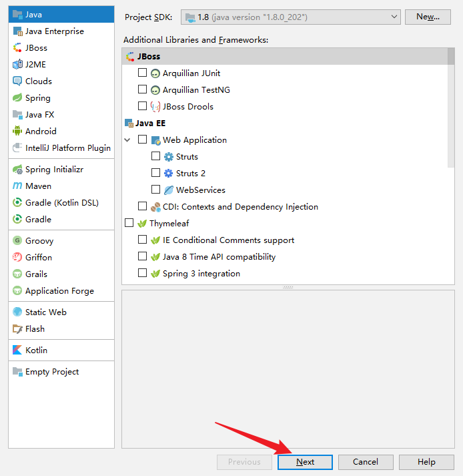Viewport: 463px width, 476px height.
Task: Click the plain Gradle icon in sidebar
Action: (x=17, y=219)
